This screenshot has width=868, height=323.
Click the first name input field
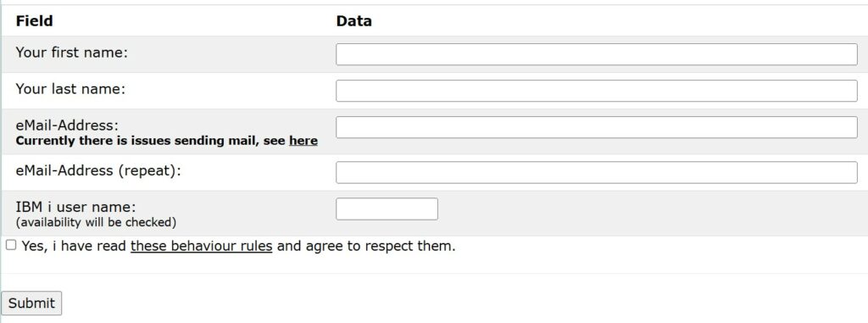[596, 54]
